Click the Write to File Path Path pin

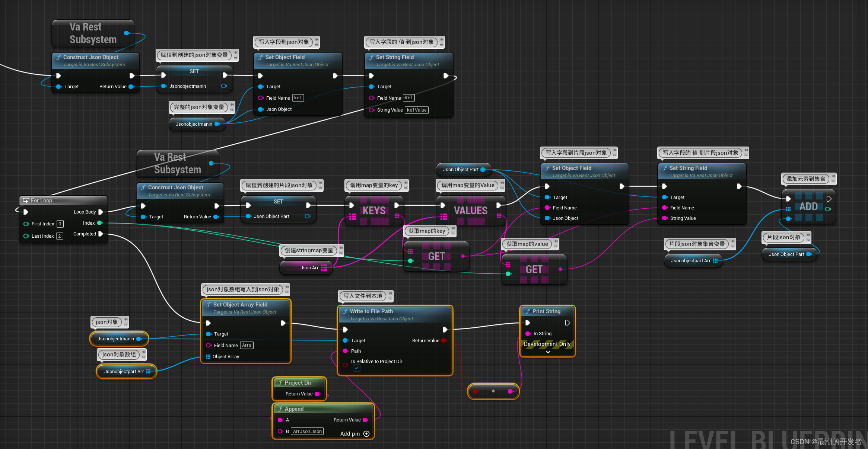point(345,351)
